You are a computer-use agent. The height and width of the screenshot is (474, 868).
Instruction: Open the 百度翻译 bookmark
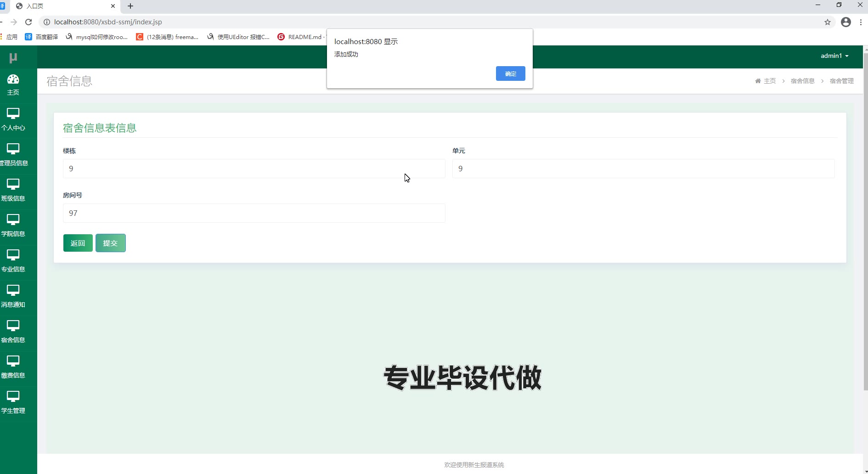41,37
